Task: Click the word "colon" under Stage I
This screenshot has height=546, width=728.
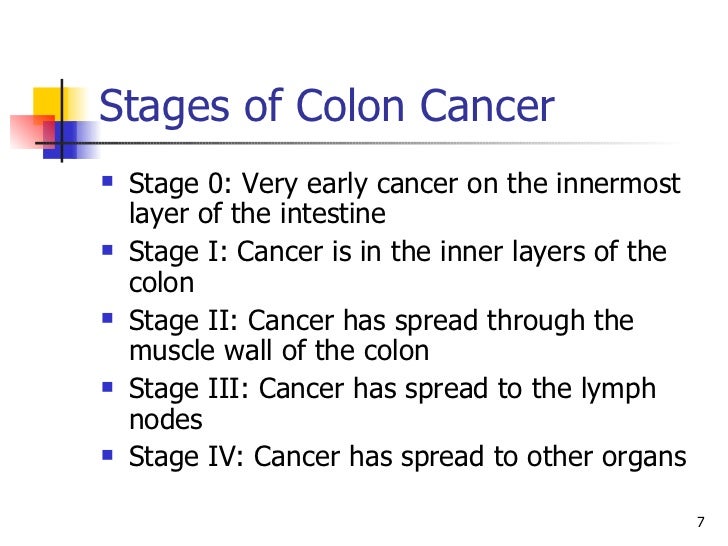Action: (161, 283)
